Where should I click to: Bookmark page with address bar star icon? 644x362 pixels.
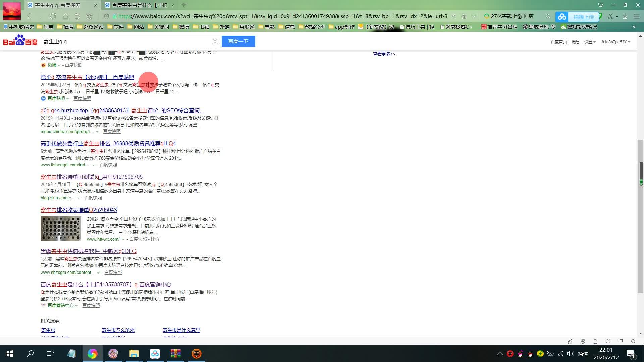pos(464,16)
